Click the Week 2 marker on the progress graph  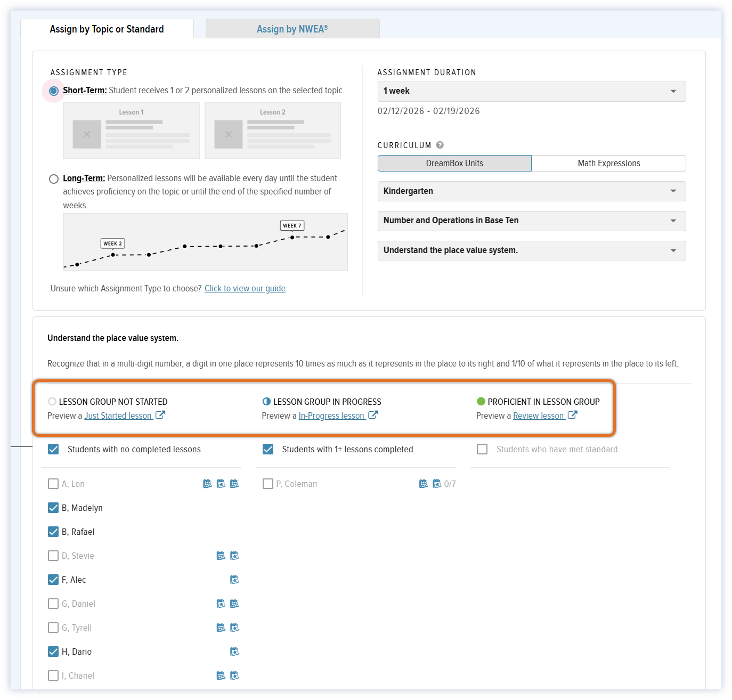click(113, 243)
